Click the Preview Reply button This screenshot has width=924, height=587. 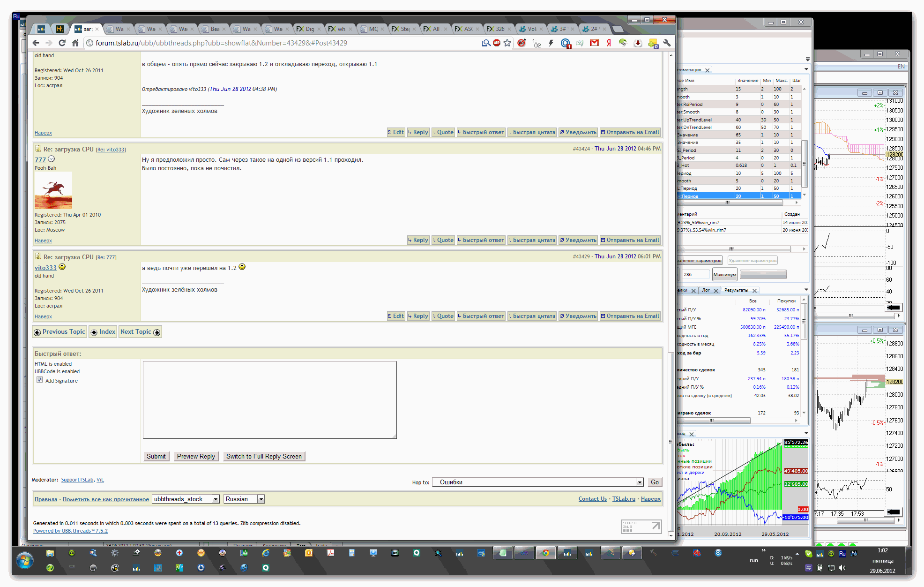click(x=196, y=457)
